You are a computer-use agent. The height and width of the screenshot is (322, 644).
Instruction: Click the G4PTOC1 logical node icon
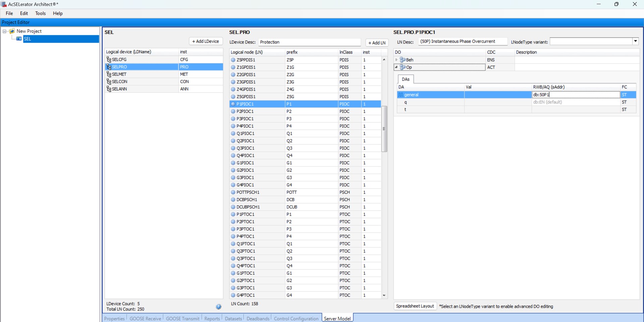tap(233, 296)
